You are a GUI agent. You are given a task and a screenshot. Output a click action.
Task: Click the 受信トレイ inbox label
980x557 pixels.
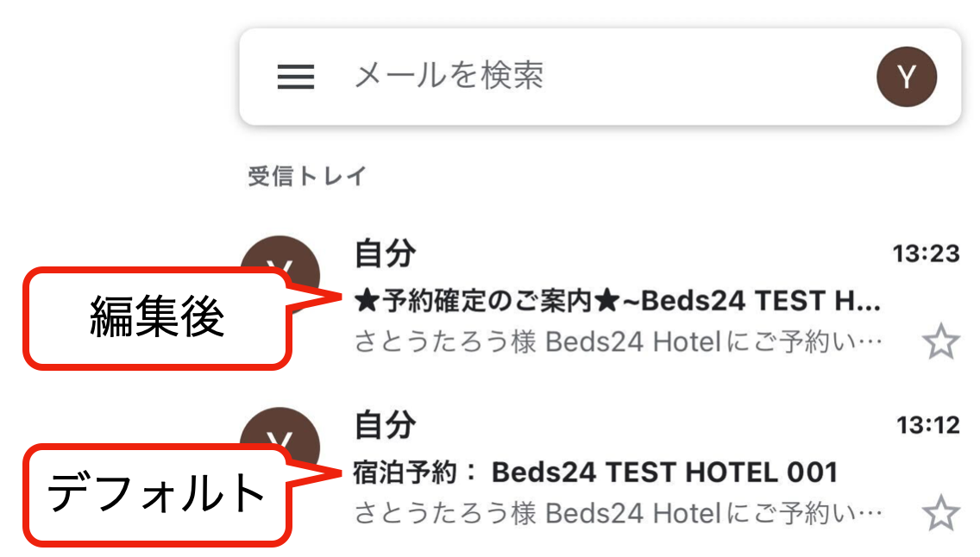[307, 177]
